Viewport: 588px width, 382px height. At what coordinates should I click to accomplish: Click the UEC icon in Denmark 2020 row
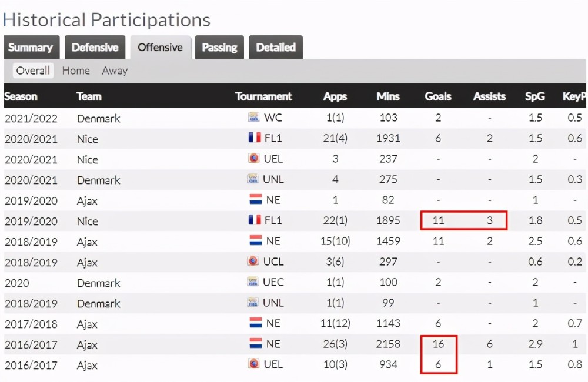click(x=253, y=282)
